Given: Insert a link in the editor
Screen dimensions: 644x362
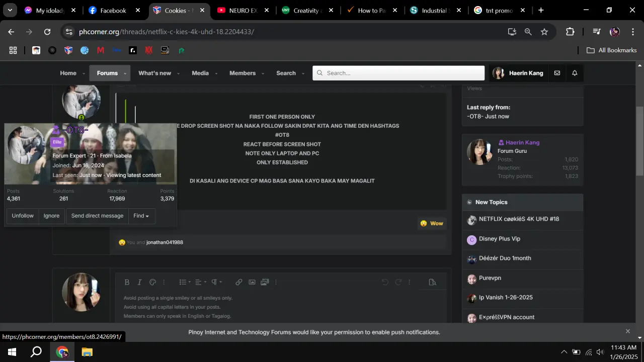Looking at the screenshot, I should [x=239, y=282].
